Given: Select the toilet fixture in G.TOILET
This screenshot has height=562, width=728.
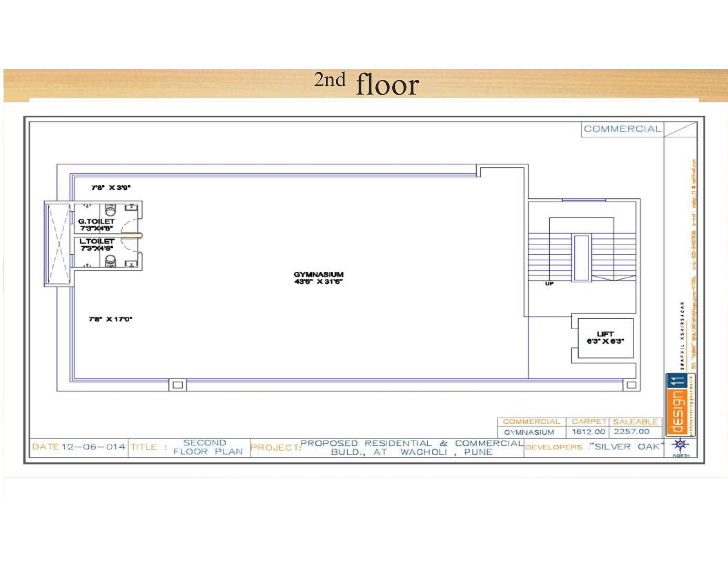Looking at the screenshot, I should 110,210.
